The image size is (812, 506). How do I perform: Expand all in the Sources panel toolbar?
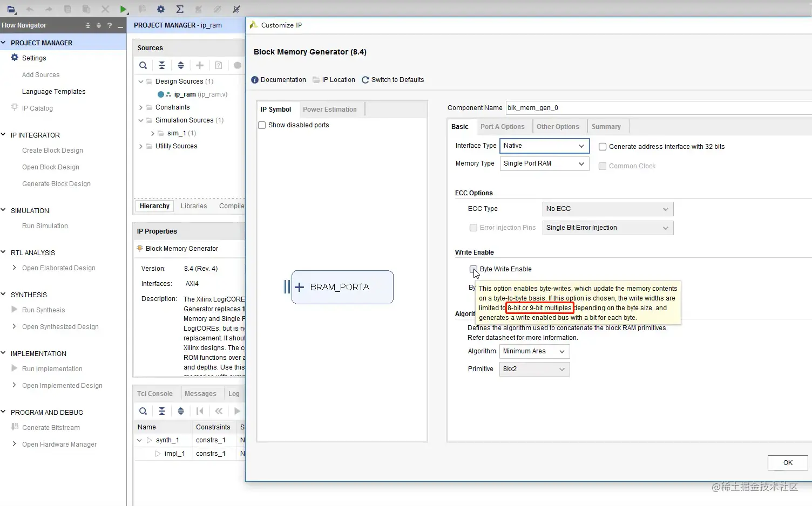click(x=181, y=65)
